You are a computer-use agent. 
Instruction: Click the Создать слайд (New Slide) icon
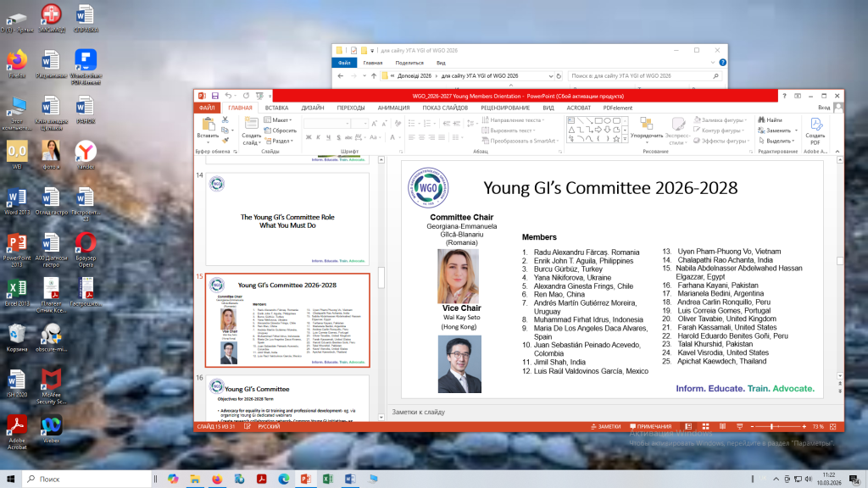(251, 124)
